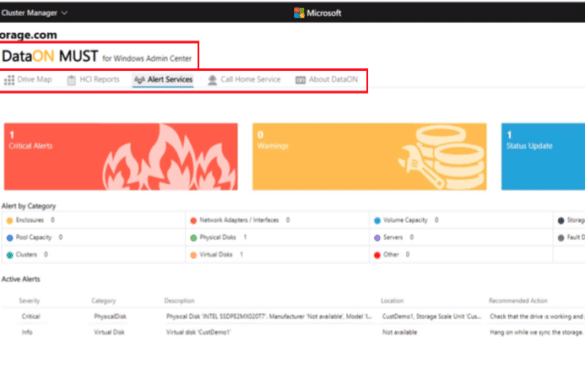Select the Info severity alert row
This screenshot has width=585, height=390.
click(x=292, y=332)
